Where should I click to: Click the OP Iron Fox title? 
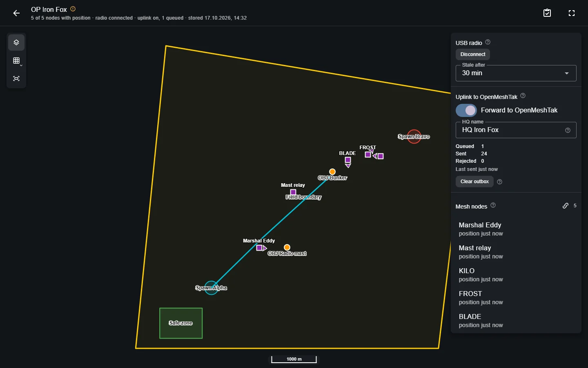point(49,9)
